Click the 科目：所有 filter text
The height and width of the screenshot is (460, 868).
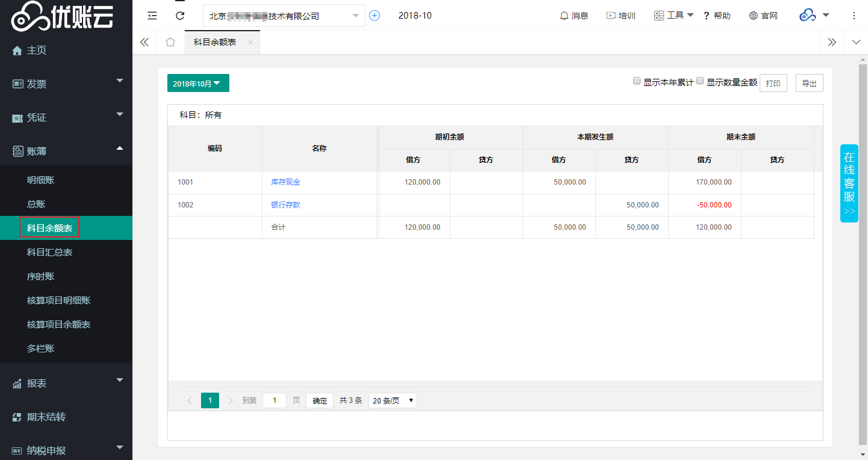pyautogui.click(x=200, y=115)
